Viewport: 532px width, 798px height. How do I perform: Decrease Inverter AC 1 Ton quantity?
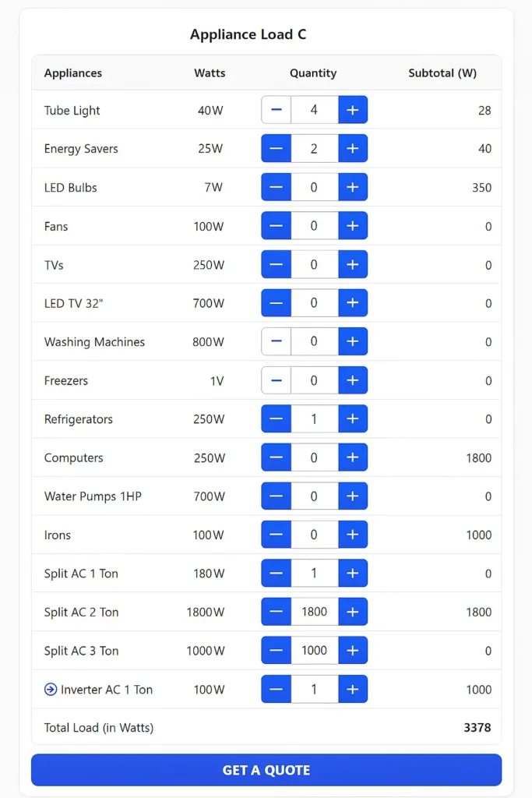(x=276, y=689)
